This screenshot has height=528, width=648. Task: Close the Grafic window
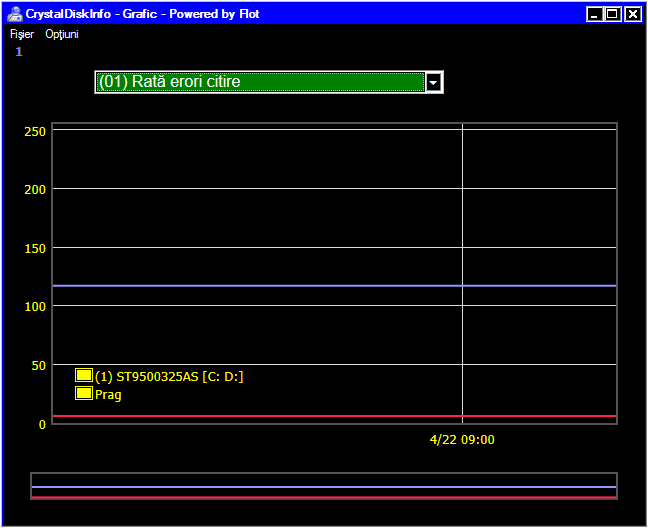point(632,14)
